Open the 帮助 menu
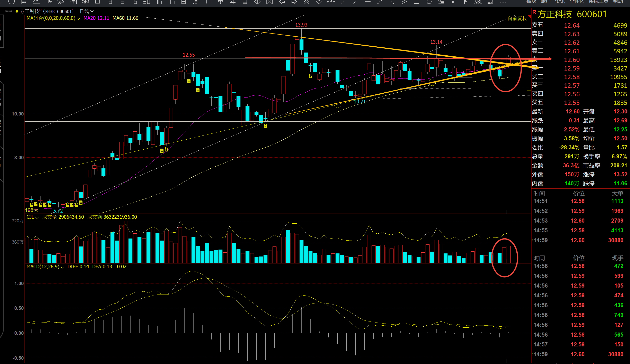The image size is (630, 364). pyautogui.click(x=618, y=2)
